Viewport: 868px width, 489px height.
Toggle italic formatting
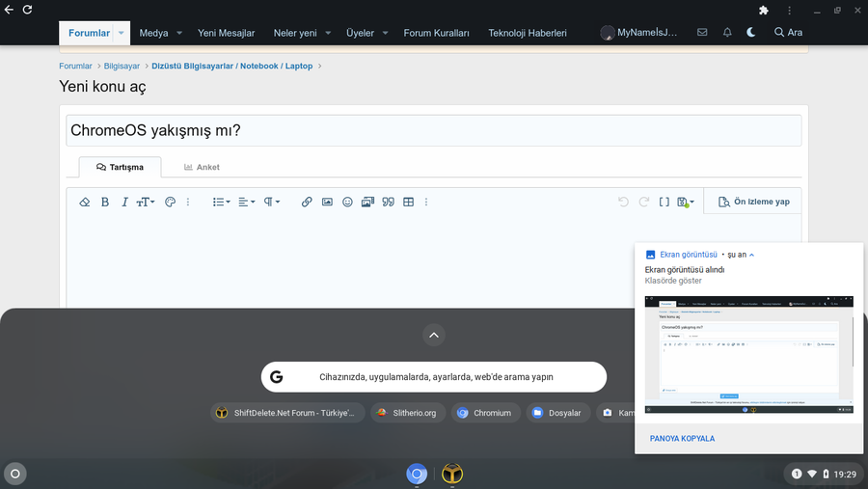[x=124, y=203]
